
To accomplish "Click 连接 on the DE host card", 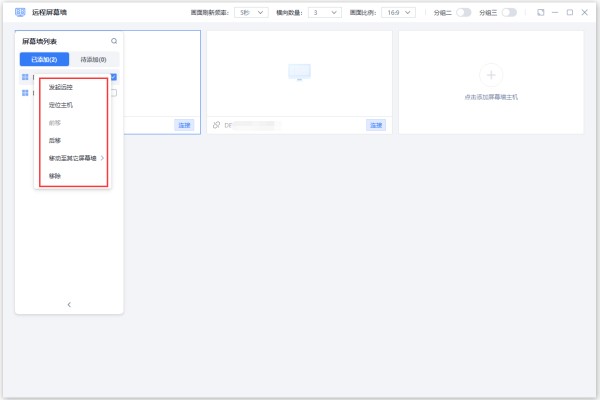I will point(376,125).
